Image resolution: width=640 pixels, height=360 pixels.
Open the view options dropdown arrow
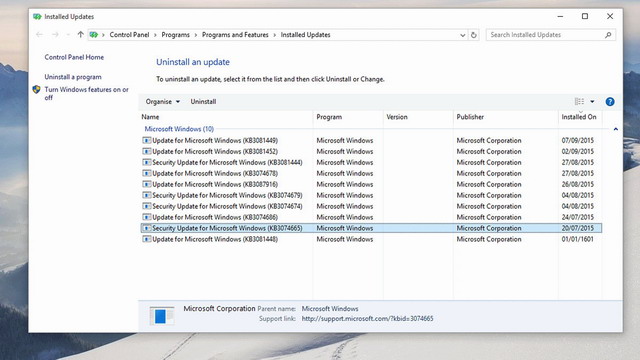(592, 102)
